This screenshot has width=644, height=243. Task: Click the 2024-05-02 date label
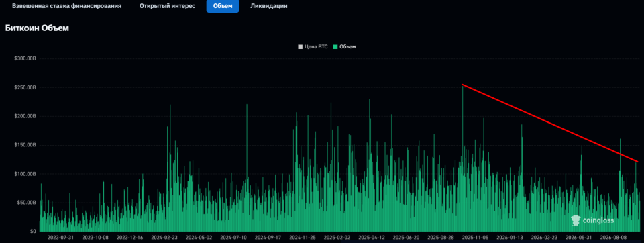coord(199,238)
